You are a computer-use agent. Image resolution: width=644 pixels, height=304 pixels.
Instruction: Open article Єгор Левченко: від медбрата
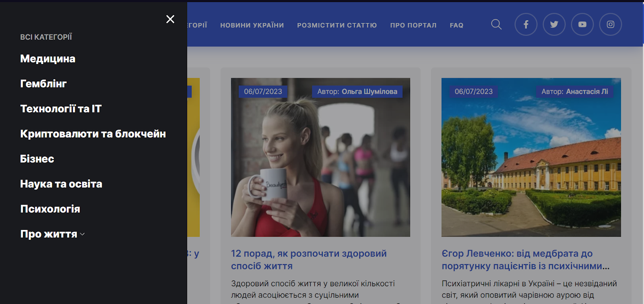point(526,260)
